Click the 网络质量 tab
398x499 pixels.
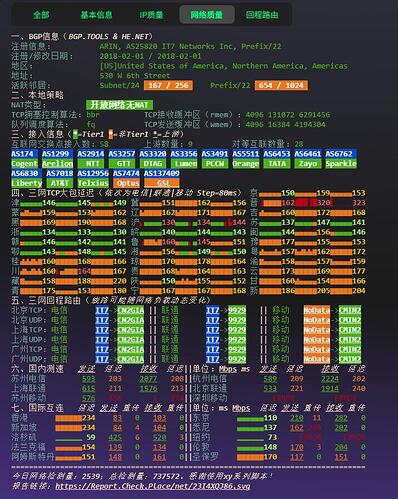(207, 15)
